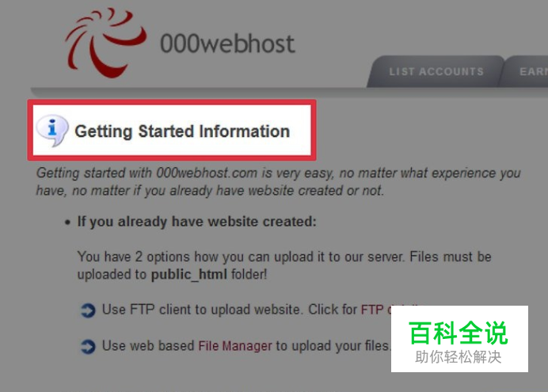Screen dimensions: 548x392
Task: Click the italic 000webhost.com intro paragraph
Action: coord(279,181)
